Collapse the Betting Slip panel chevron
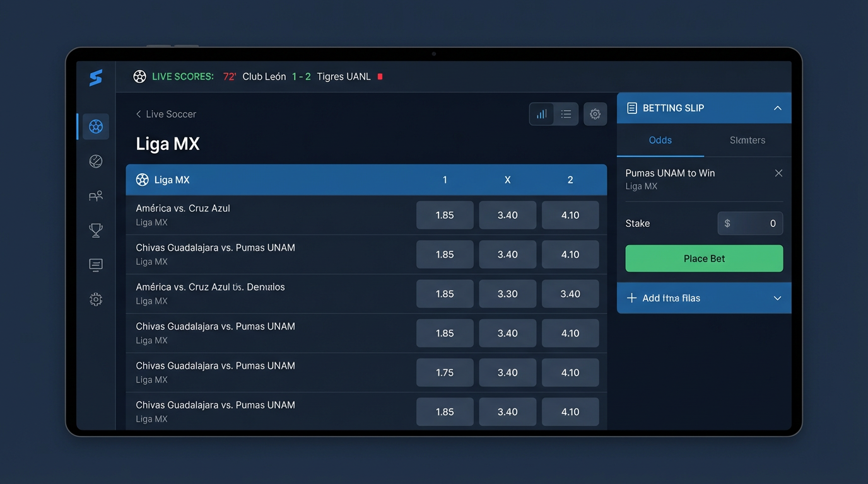The image size is (868, 484). click(777, 108)
